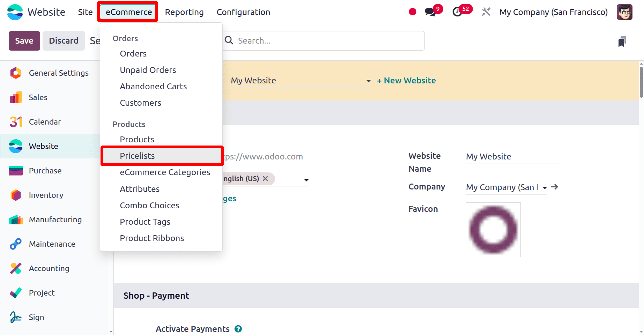Open the My Company (San Francisco) switcher

553,12
